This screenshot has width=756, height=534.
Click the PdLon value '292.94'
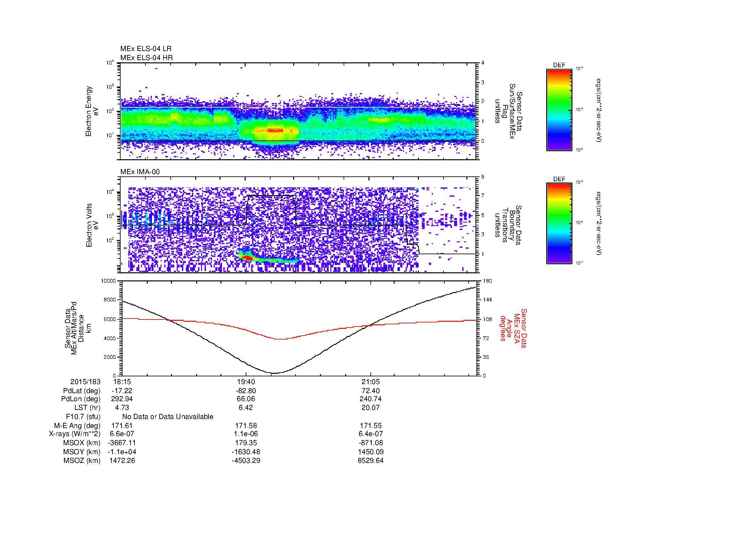coord(122,399)
